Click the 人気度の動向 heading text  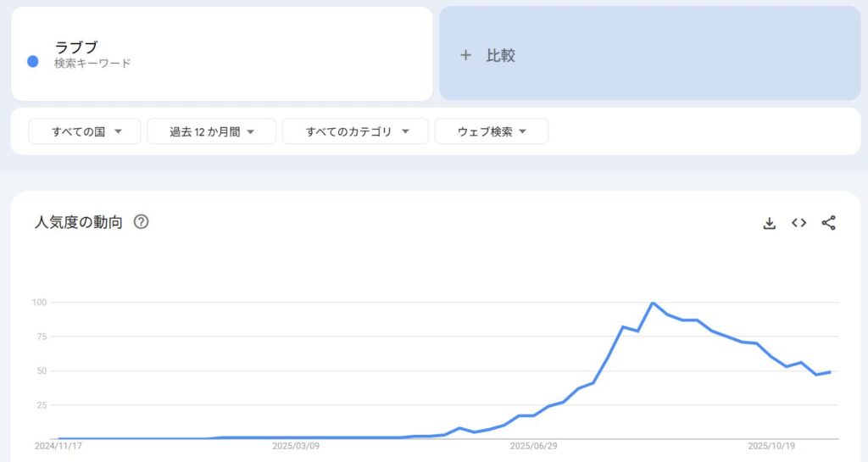(79, 222)
